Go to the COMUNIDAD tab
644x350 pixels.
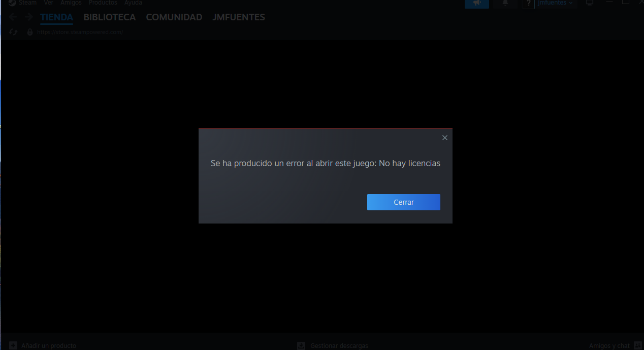174,17
